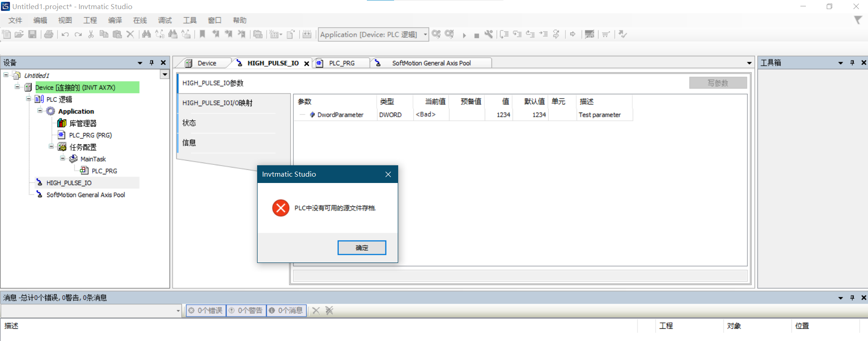Open the 在线 menu
Viewport: 868px width, 341px height.
[140, 20]
